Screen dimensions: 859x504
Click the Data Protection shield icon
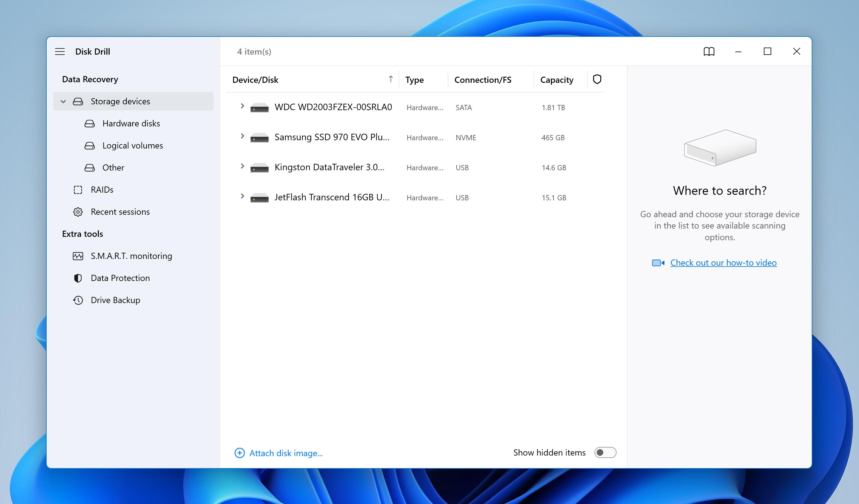(78, 278)
